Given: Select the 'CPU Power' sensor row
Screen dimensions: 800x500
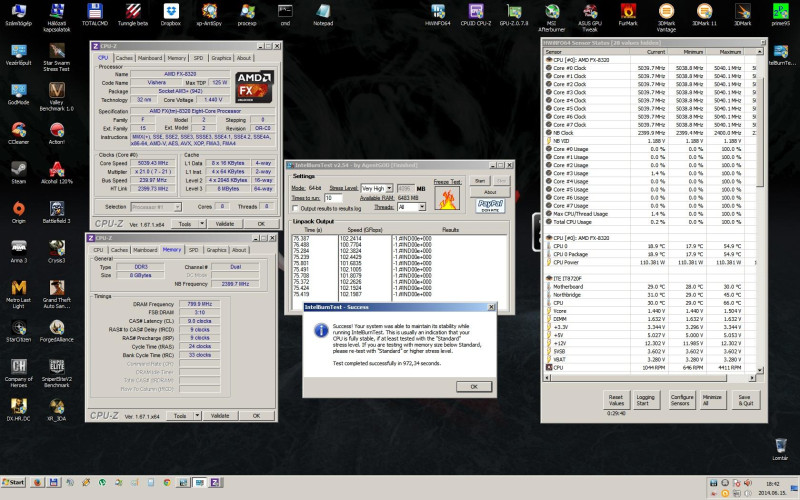Looking at the screenshot, I should coord(649,262).
